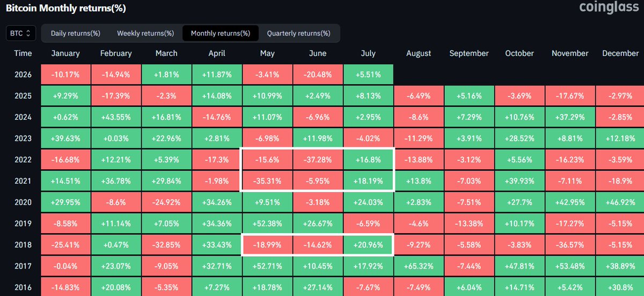
Task: Select the Monthly returns(%) tab
Action: 221,33
